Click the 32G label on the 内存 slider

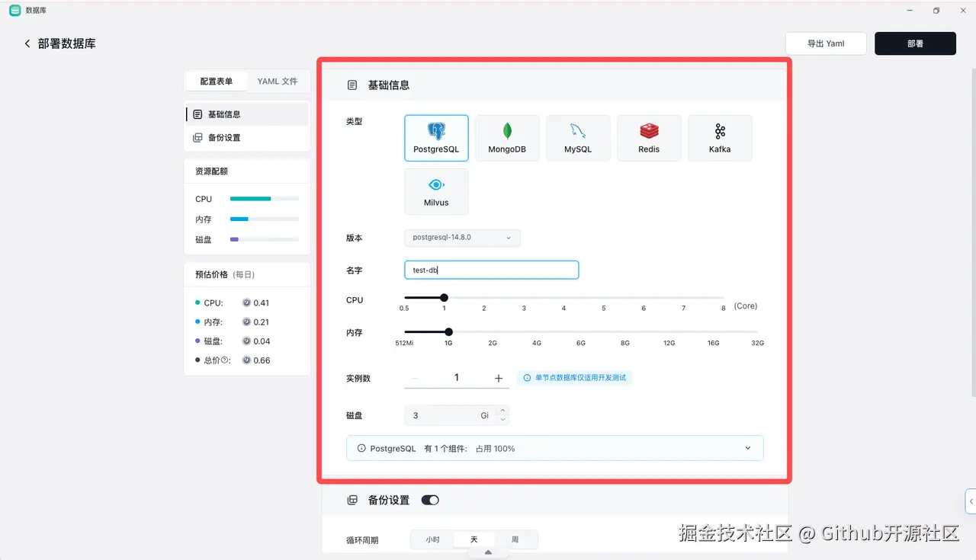tap(757, 344)
